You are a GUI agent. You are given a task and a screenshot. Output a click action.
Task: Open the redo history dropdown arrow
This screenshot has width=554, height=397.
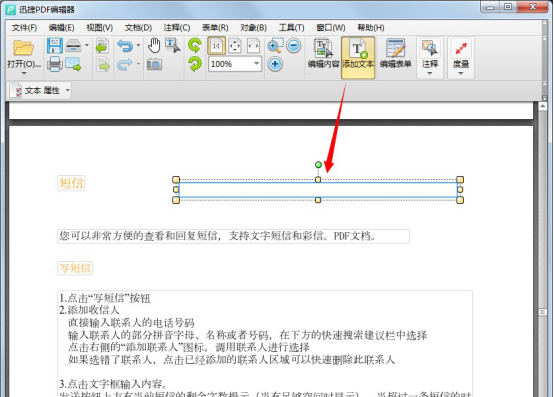tap(138, 64)
